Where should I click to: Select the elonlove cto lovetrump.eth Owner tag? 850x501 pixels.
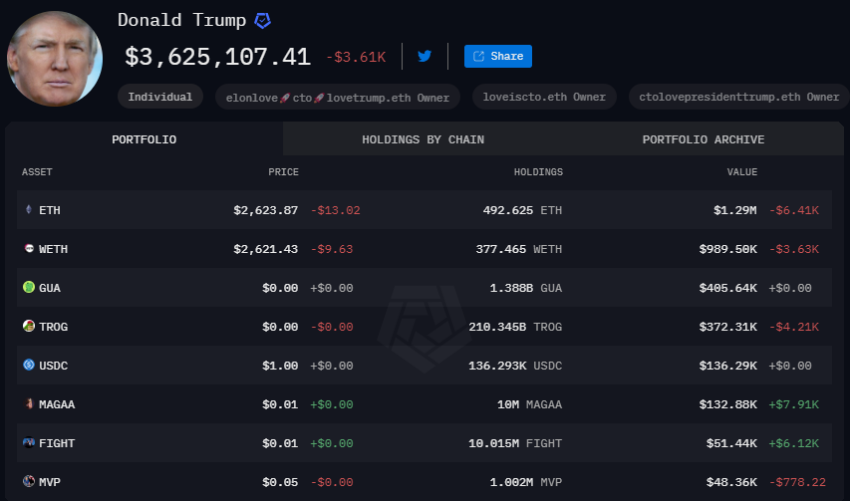click(338, 98)
